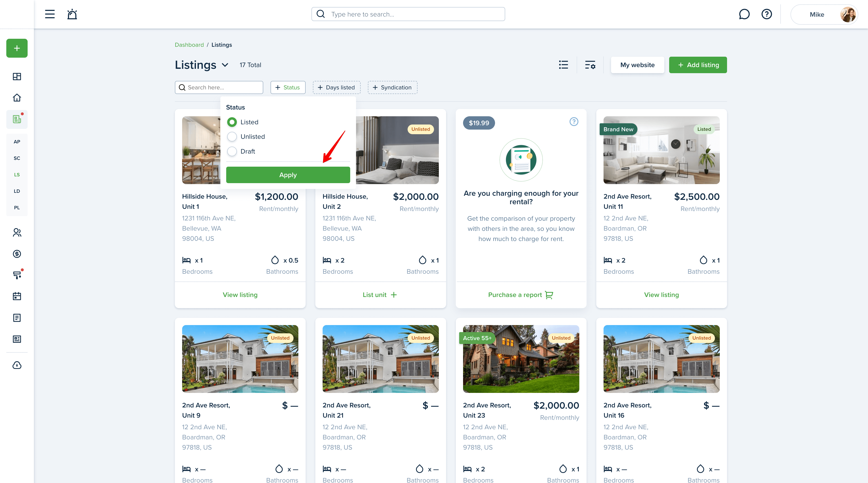Go to the Dashboard breadcrumb link
The width and height of the screenshot is (868, 483).
pos(189,45)
